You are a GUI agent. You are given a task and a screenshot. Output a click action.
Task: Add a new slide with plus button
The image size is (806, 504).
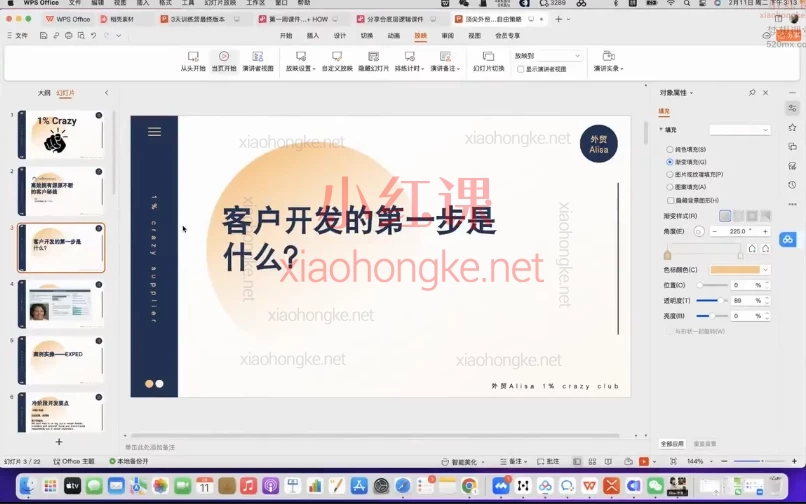pyautogui.click(x=59, y=442)
